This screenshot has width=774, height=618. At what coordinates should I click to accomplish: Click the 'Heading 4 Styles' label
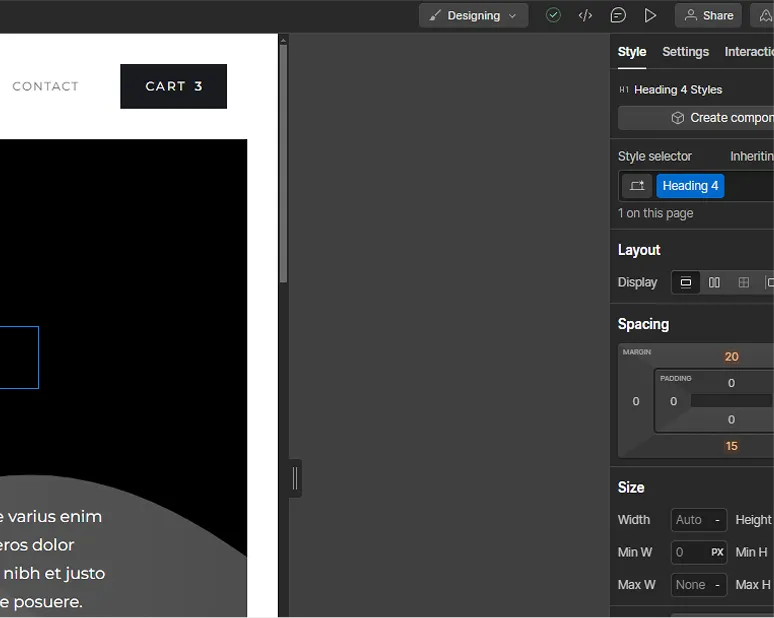click(678, 90)
